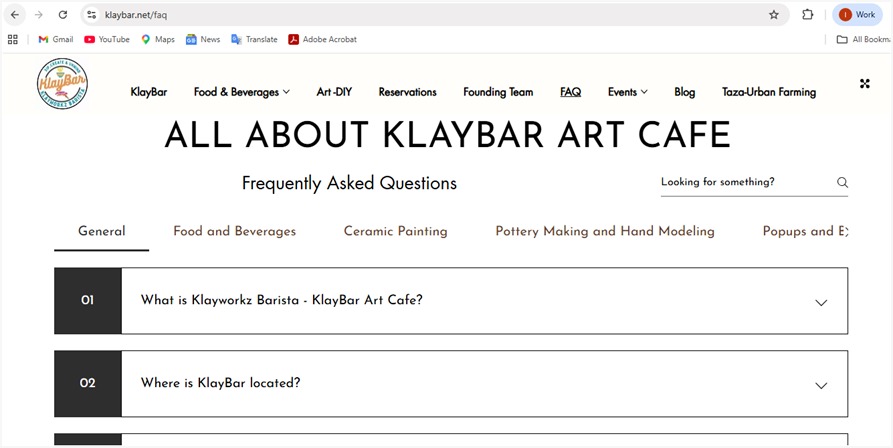Reload the page with refresh icon
This screenshot has height=448, width=893.
click(63, 15)
